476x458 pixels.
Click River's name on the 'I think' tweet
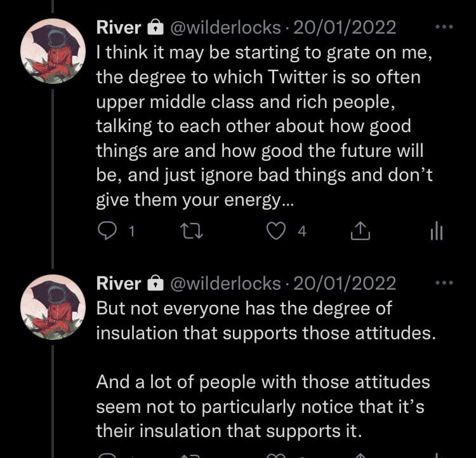point(118,28)
